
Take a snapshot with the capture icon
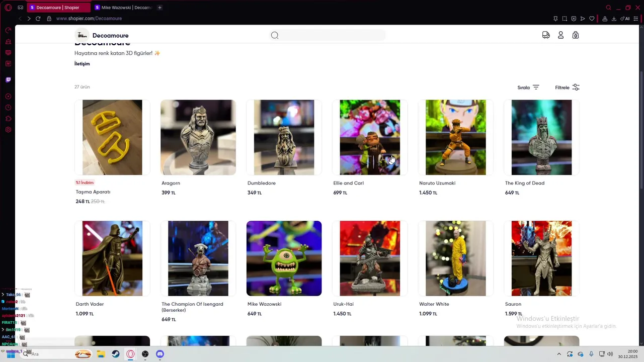pos(565,19)
